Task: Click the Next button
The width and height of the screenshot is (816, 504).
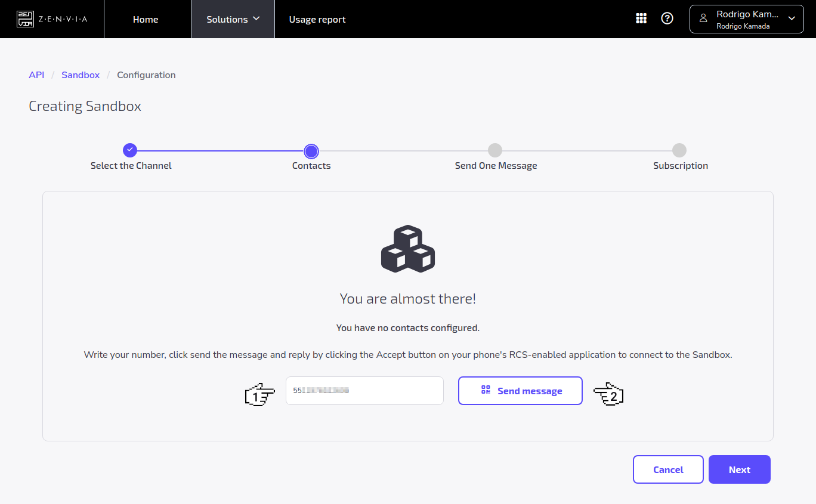Action: point(739,469)
